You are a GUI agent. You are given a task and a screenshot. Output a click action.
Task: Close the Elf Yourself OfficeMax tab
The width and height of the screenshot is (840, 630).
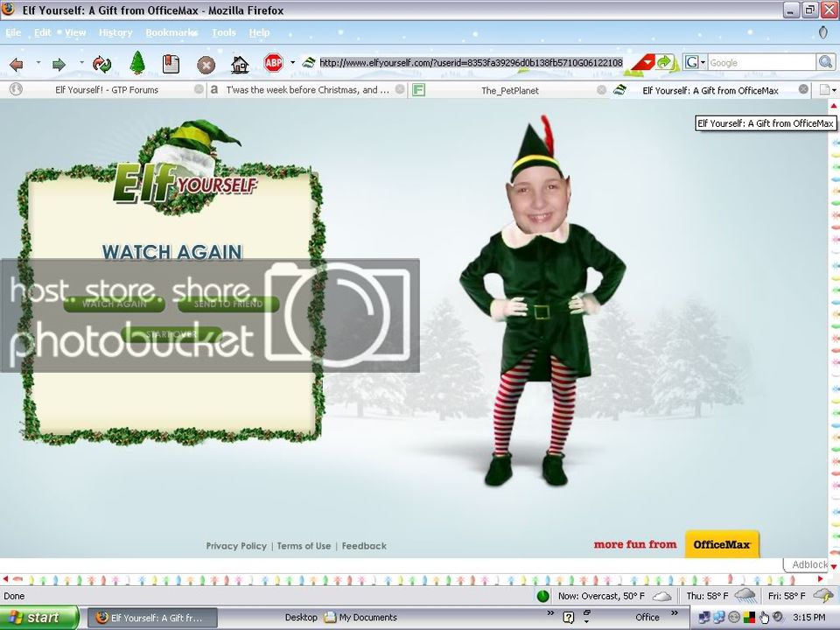[803, 89]
